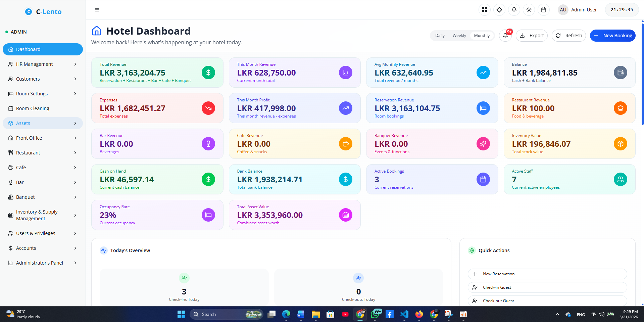Open the calendar icon in top bar

click(544, 10)
